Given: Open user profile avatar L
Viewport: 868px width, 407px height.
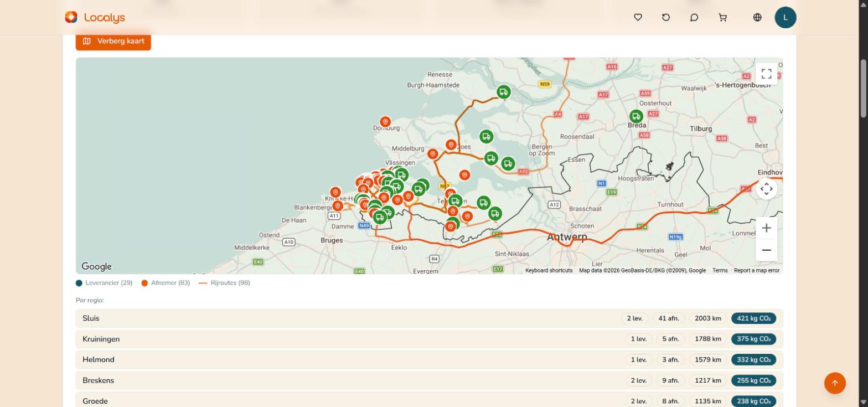Looking at the screenshot, I should pos(786,18).
